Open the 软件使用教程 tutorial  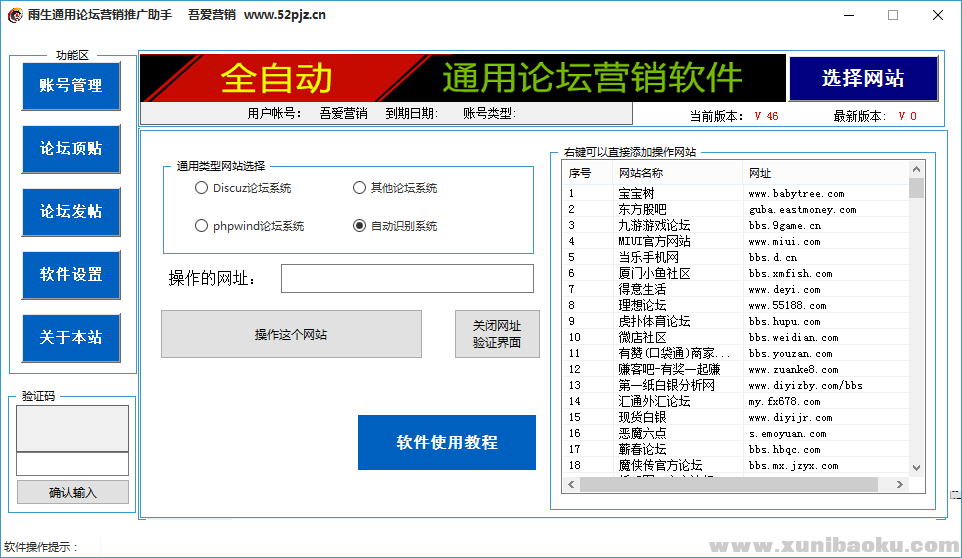click(x=447, y=442)
